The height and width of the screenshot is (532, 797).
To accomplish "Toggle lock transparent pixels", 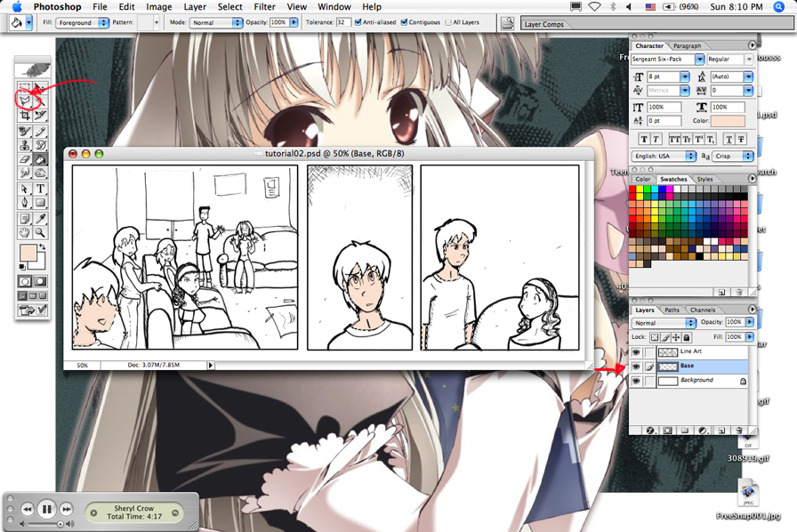I will pyautogui.click(x=654, y=337).
